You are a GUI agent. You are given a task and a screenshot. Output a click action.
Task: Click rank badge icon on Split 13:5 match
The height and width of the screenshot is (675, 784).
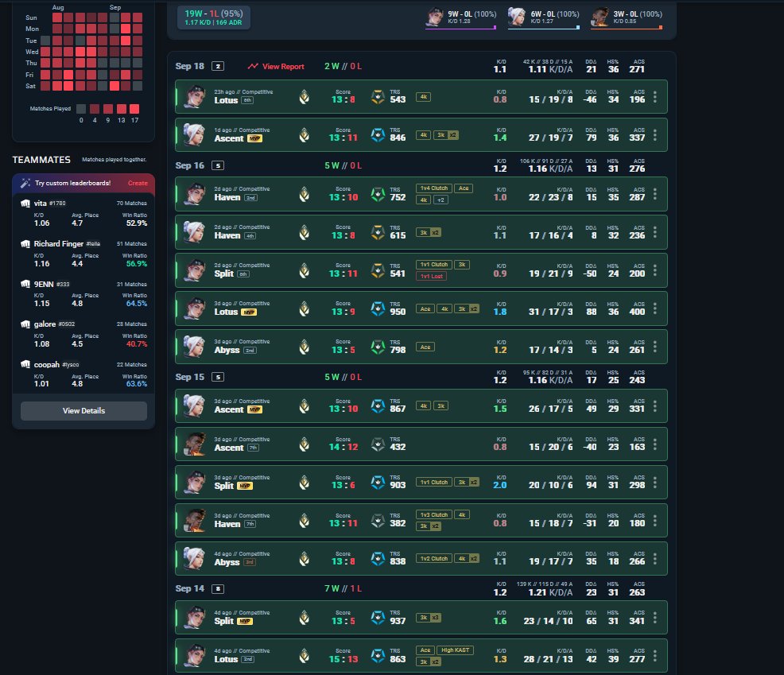[304, 618]
